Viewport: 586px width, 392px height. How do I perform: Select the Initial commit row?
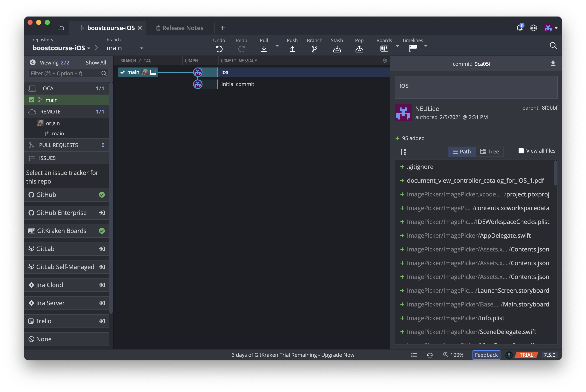pyautogui.click(x=238, y=84)
